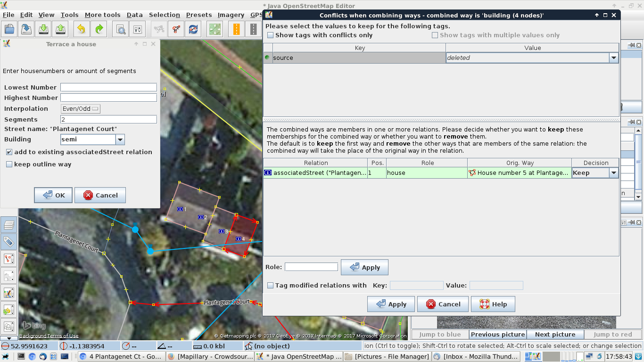
Task: Click Help in the conflicts dialog
Action: coord(493,304)
